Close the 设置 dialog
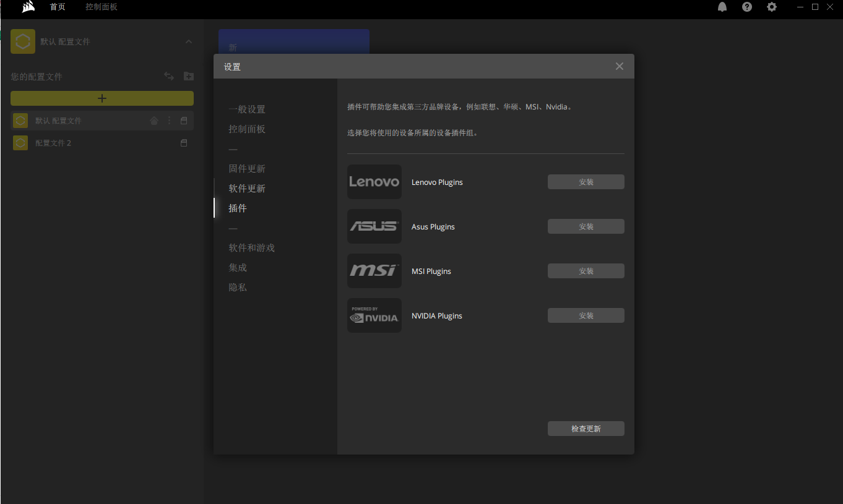The width and height of the screenshot is (843, 504). [620, 66]
